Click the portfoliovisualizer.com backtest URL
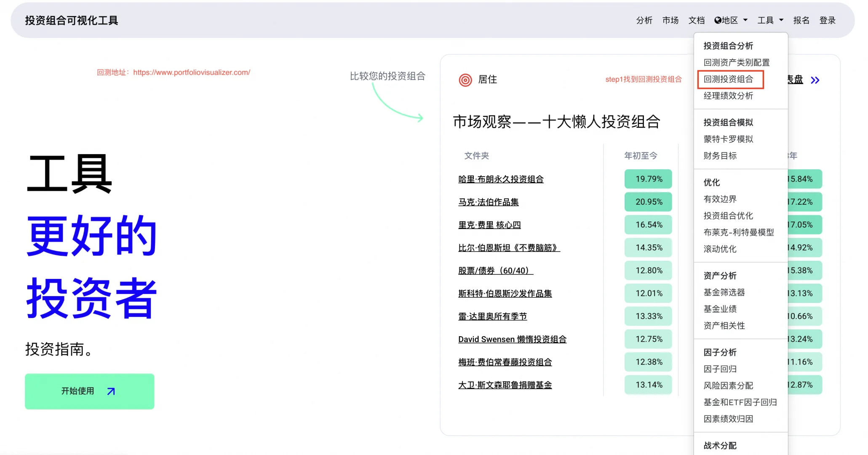The width and height of the screenshot is (868, 455). [x=192, y=72]
